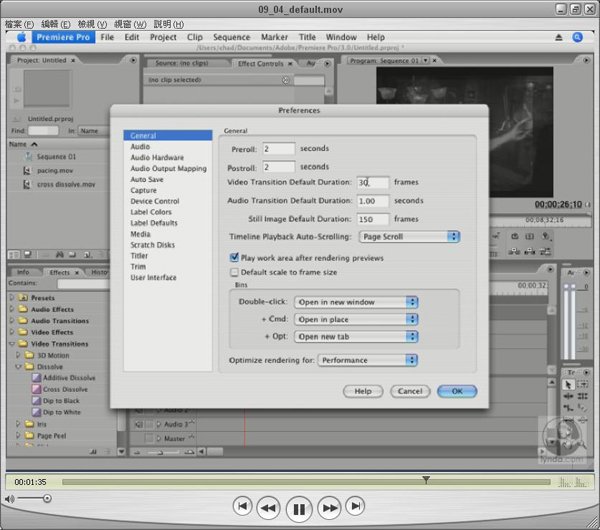The width and height of the screenshot is (600, 530).
Task: Select Scratch Disks preferences category
Action: pos(153,245)
